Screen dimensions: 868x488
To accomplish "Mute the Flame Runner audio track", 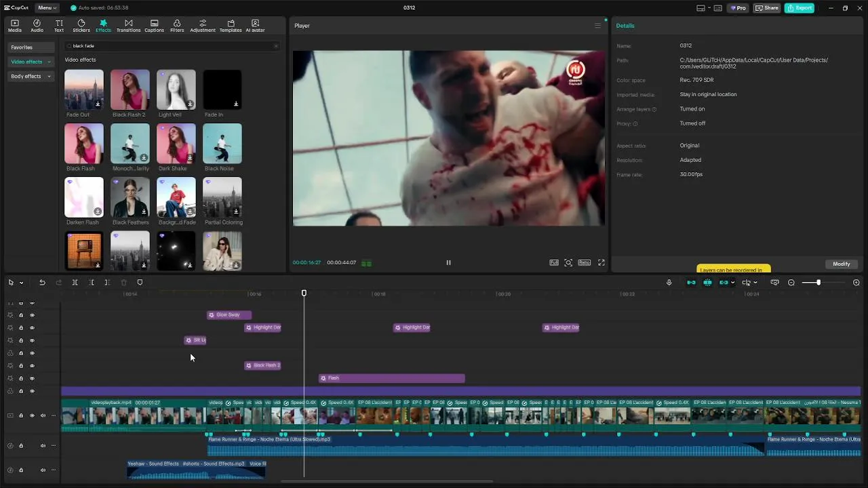I will pos(43,446).
